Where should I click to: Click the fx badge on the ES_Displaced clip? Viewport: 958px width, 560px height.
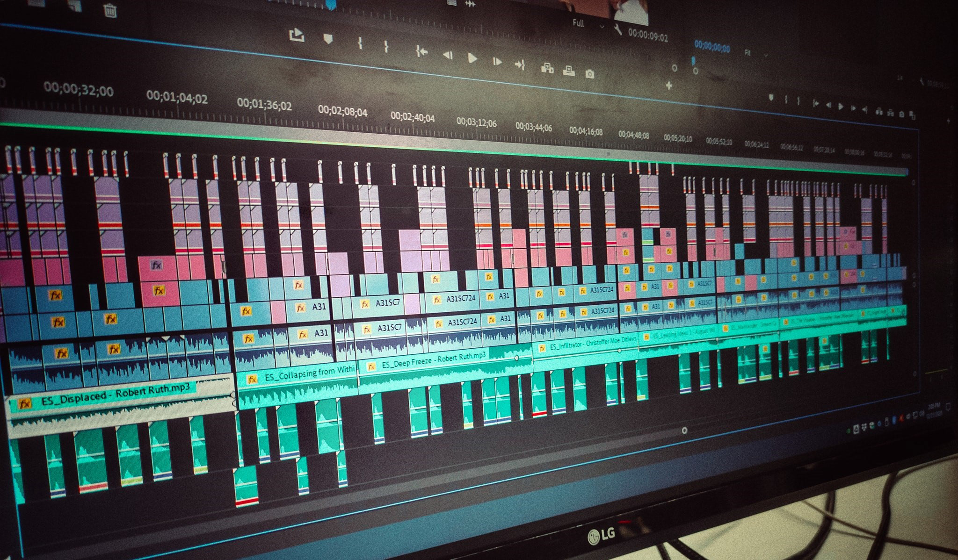[25, 403]
